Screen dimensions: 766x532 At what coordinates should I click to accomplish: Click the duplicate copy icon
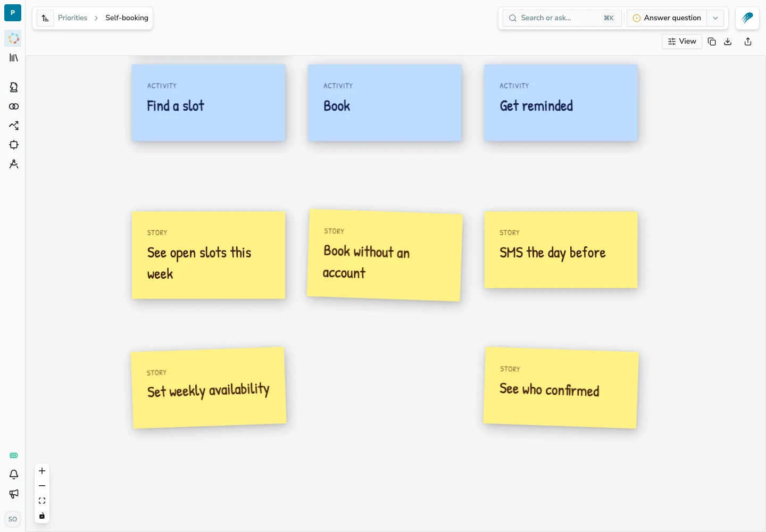pos(712,41)
